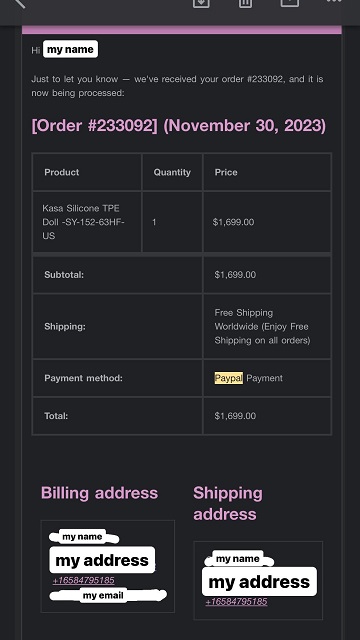The width and height of the screenshot is (360, 640).
Task: Tap the Subtotal value cell
Action: pyautogui.click(x=267, y=275)
